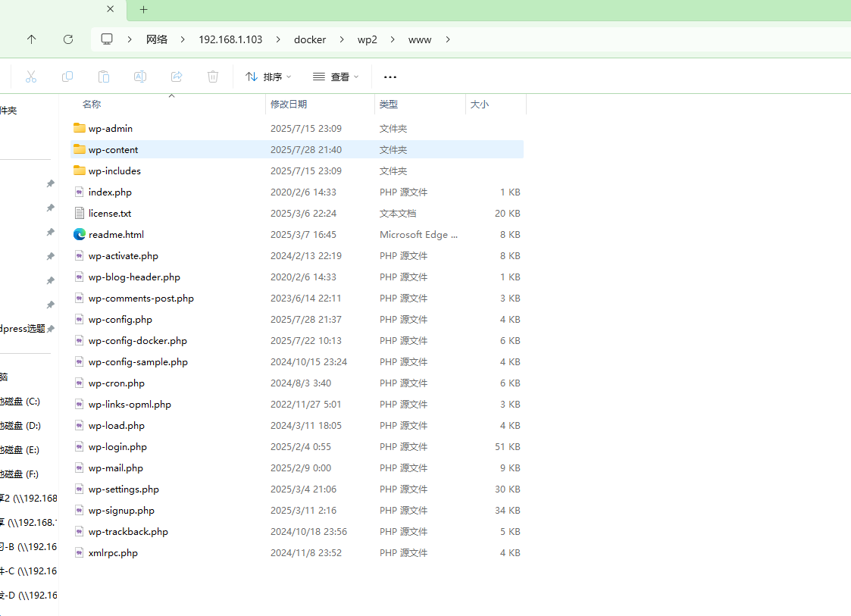Expand the chevron after 192.168.1.103

click(278, 39)
